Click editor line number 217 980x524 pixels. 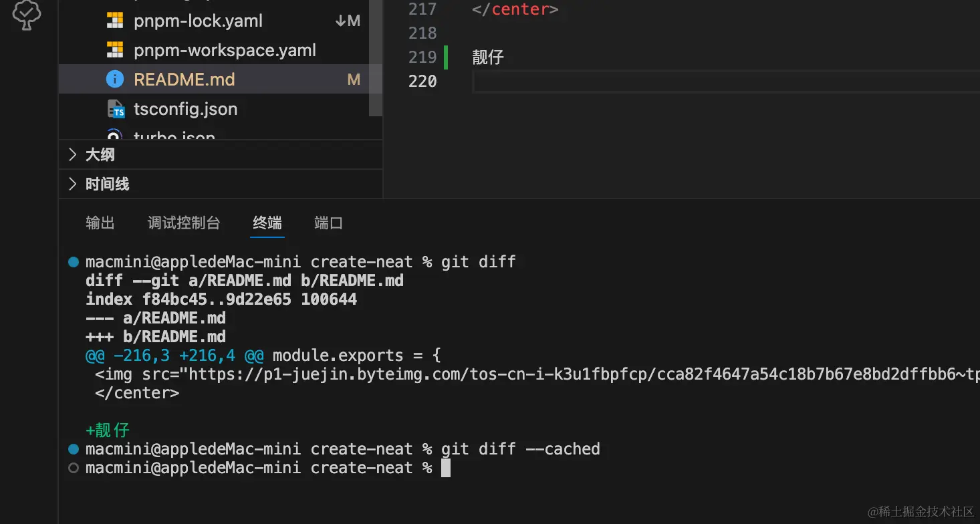422,9
